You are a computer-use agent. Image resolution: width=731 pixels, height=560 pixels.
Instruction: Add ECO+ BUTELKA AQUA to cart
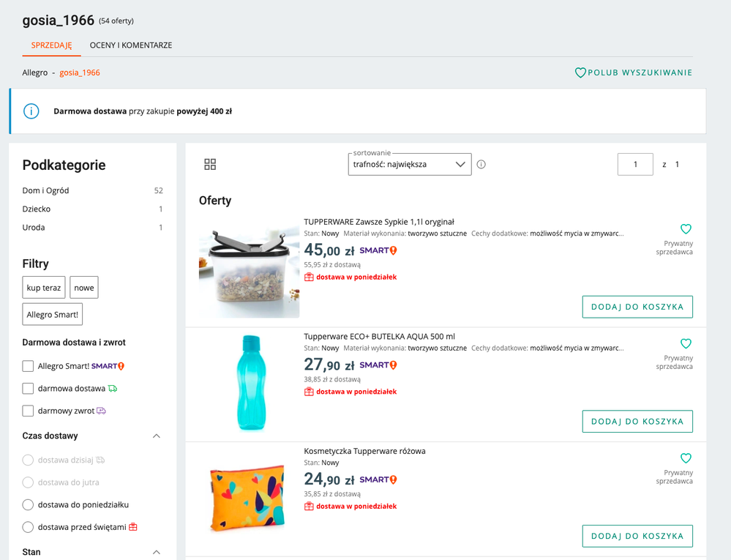(x=637, y=422)
